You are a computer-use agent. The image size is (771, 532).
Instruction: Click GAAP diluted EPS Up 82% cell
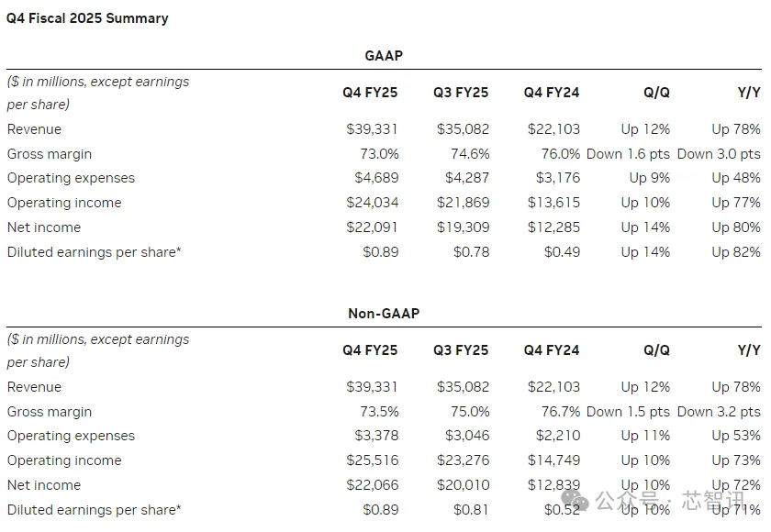tap(736, 252)
